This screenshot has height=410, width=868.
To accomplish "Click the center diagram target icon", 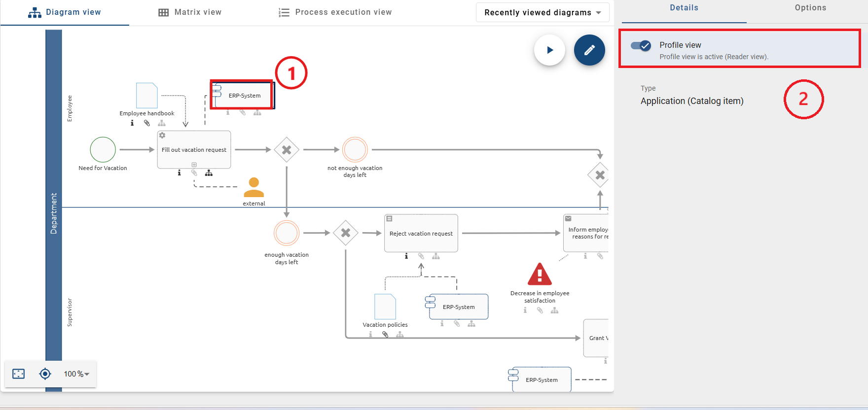I will point(45,374).
